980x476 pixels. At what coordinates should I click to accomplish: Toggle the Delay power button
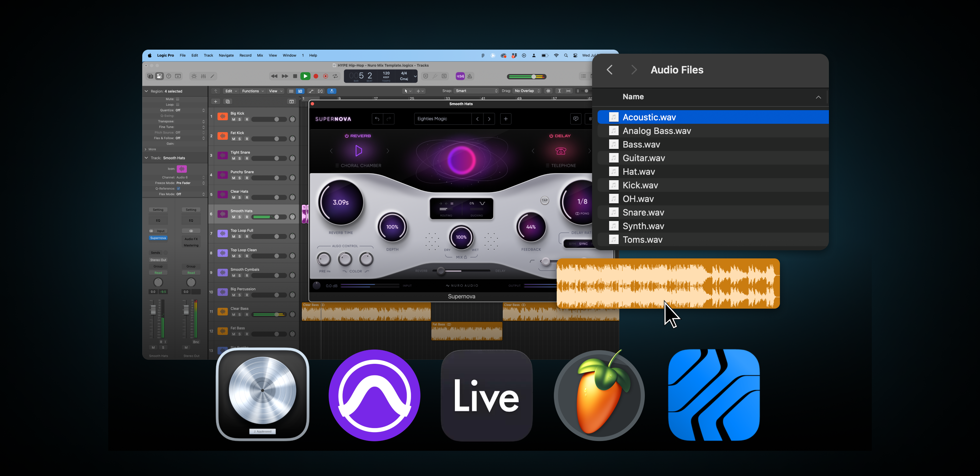[x=551, y=136]
